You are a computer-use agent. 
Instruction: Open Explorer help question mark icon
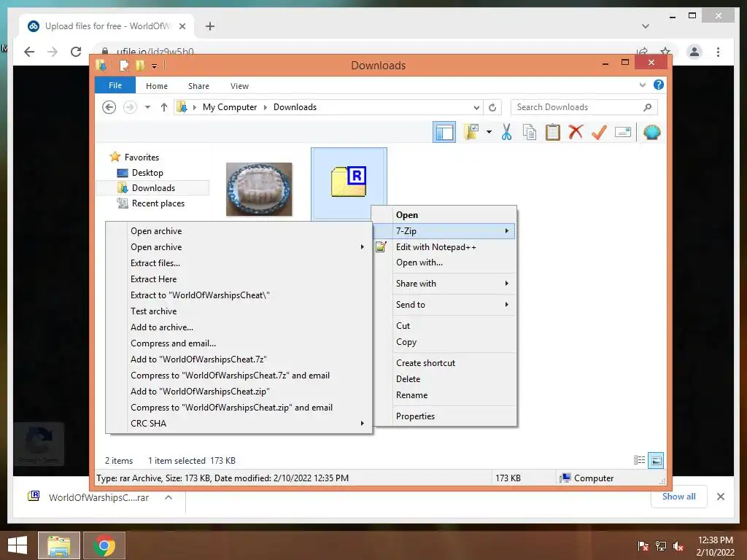659,85
